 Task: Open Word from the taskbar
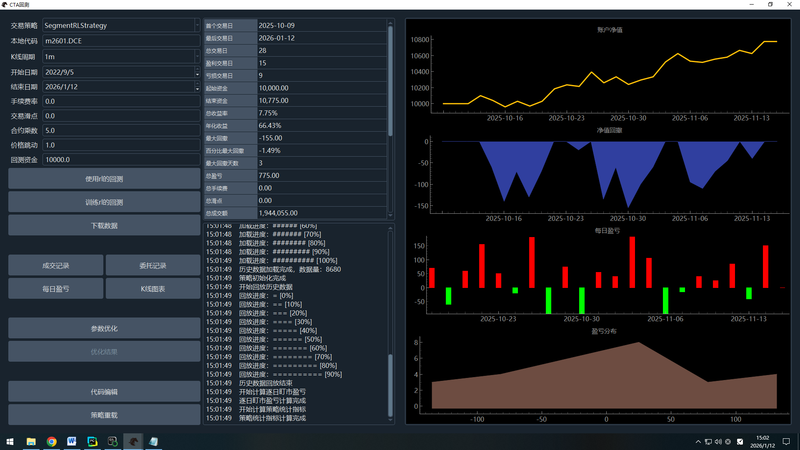(72, 441)
